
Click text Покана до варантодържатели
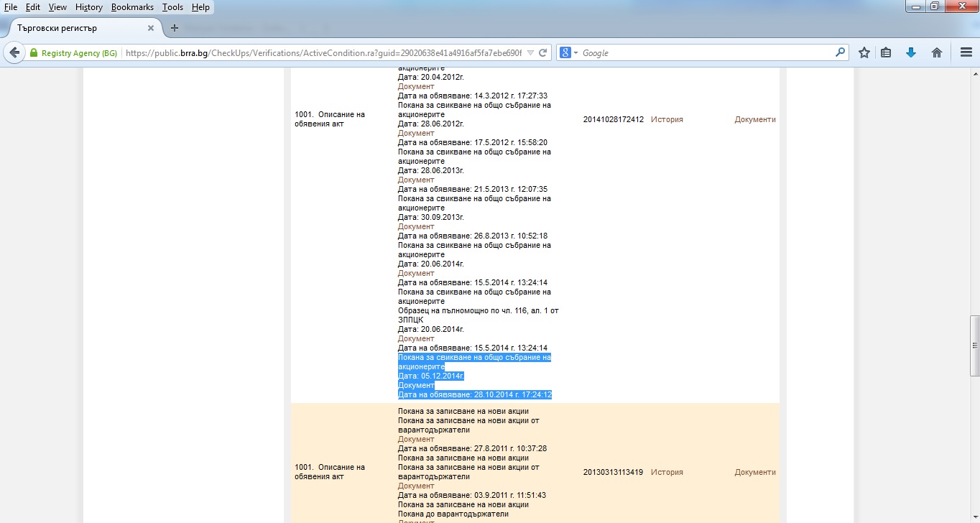[x=453, y=514]
